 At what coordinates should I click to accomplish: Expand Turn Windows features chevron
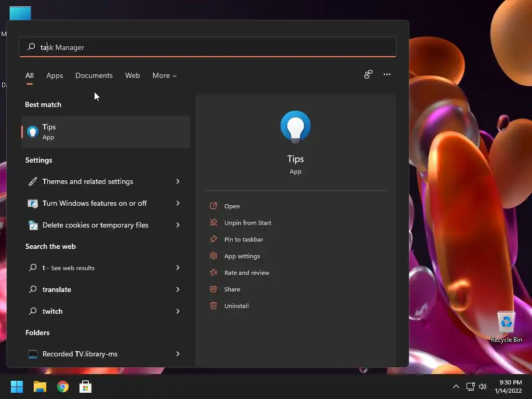[178, 203]
